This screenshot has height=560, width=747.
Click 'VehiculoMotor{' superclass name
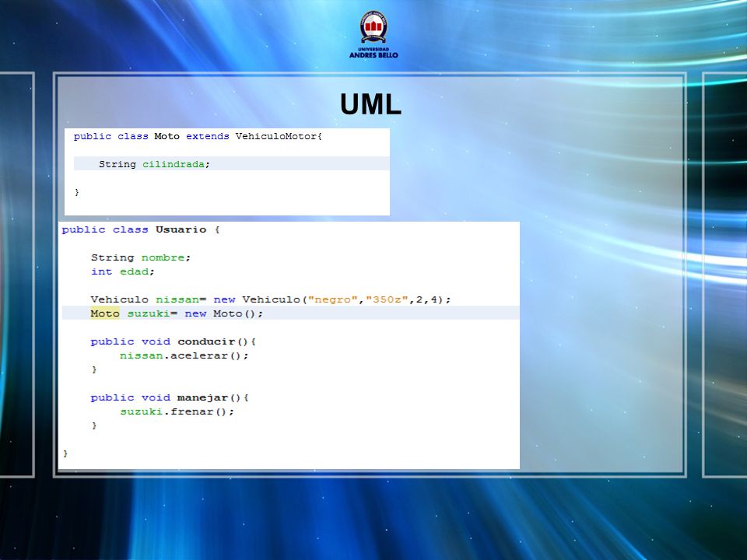pos(279,137)
